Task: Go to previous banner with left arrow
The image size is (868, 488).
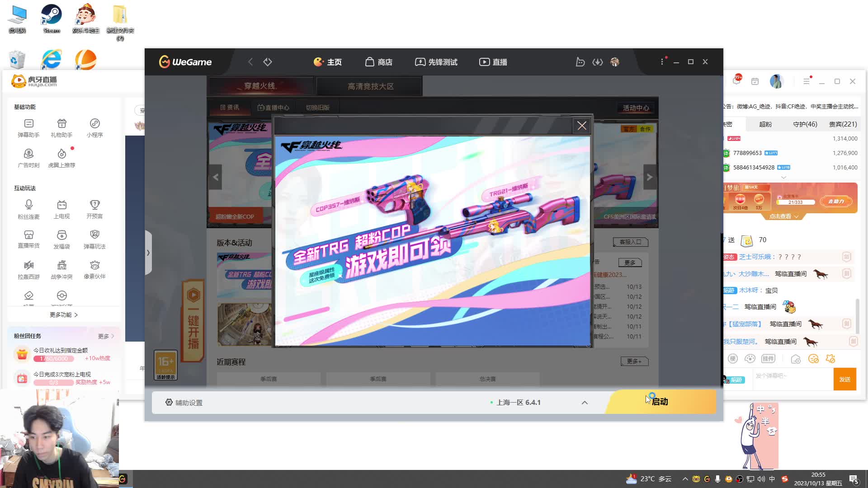Action: pyautogui.click(x=216, y=177)
